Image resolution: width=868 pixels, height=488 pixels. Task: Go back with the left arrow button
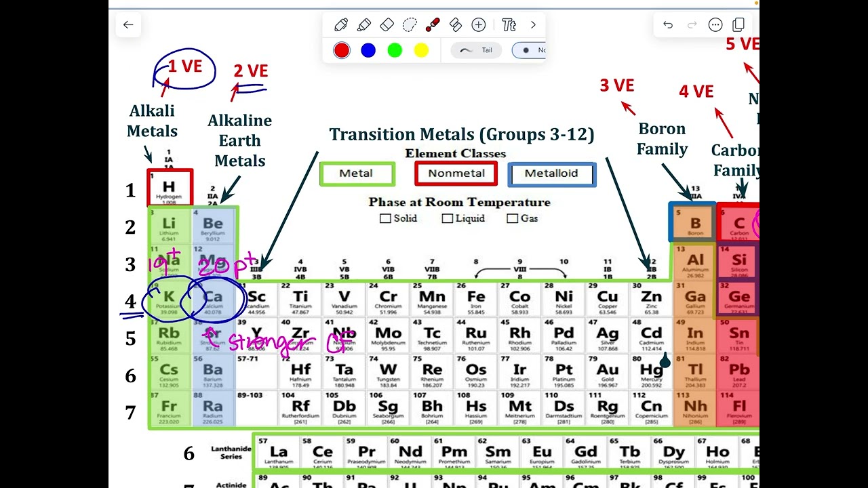128,25
